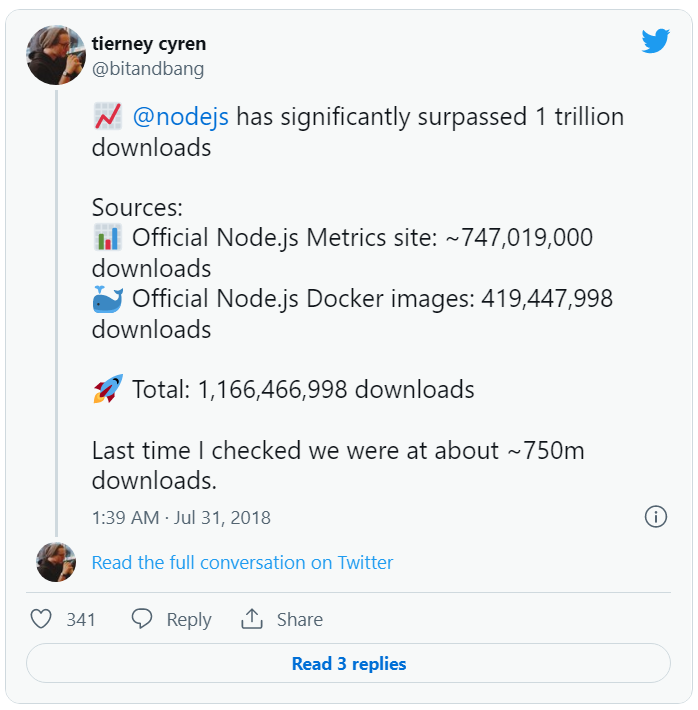
Task: Click the Share label
Action: tap(300, 620)
